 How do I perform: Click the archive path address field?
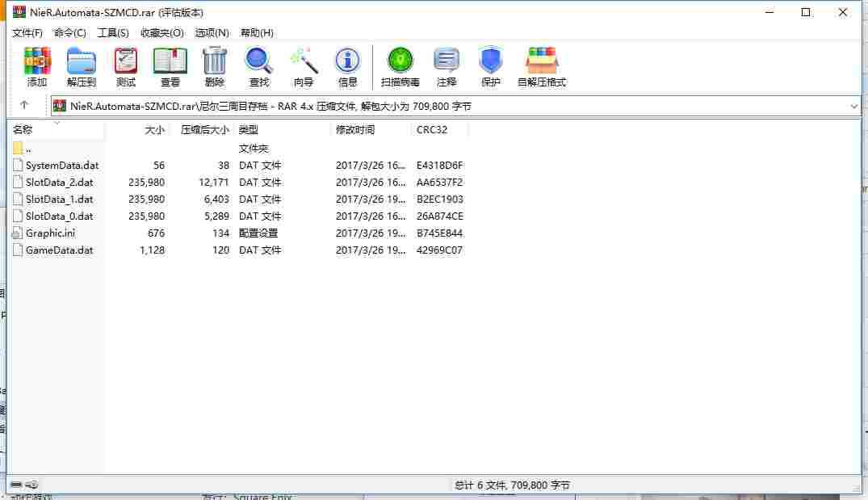[x=455, y=106]
